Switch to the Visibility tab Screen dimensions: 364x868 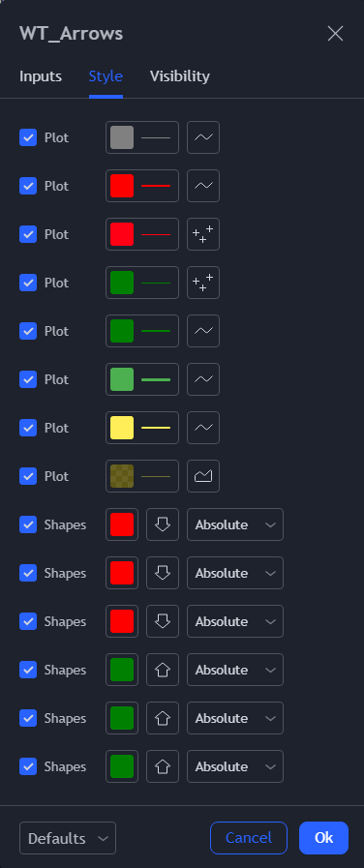179,76
